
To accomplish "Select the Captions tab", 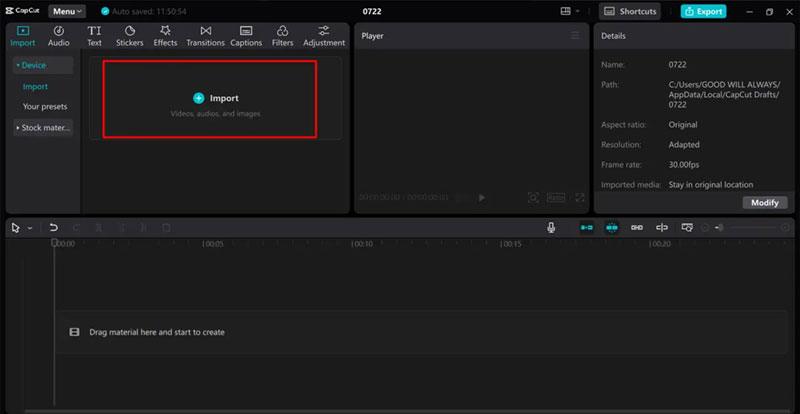I will (x=246, y=36).
